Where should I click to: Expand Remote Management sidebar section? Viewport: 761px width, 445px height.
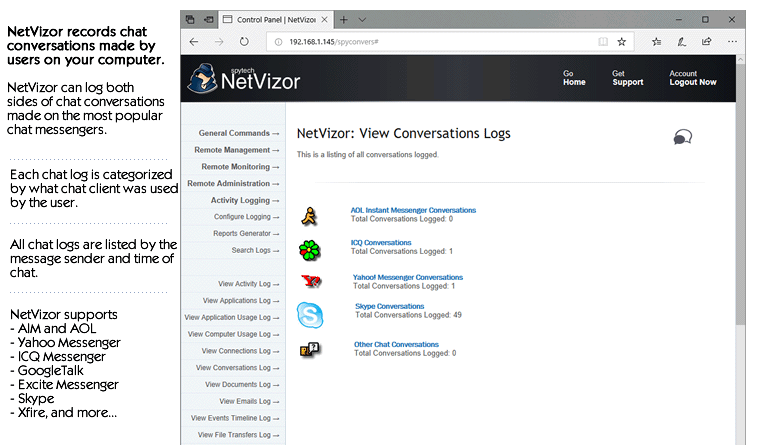[236, 150]
